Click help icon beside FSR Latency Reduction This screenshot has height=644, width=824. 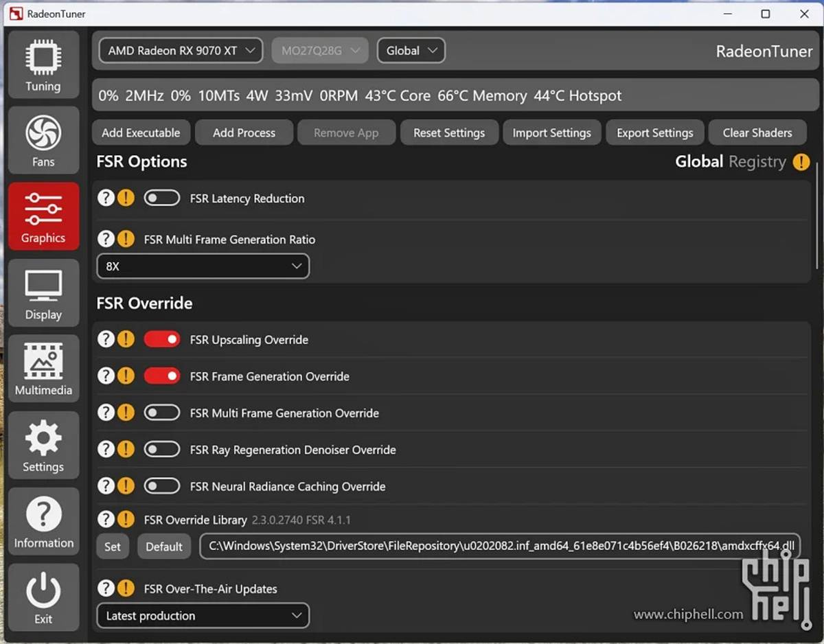point(105,198)
